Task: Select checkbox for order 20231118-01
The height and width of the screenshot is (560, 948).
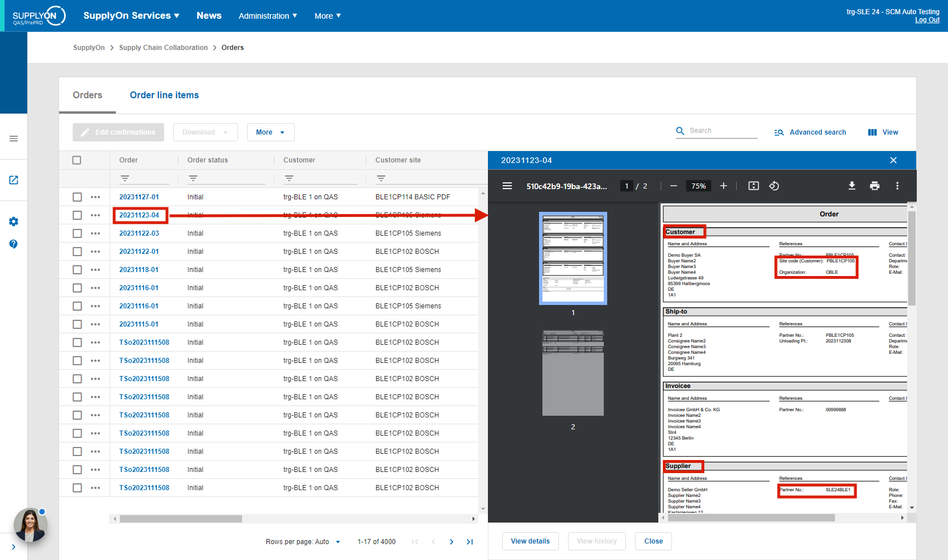Action: (x=77, y=270)
